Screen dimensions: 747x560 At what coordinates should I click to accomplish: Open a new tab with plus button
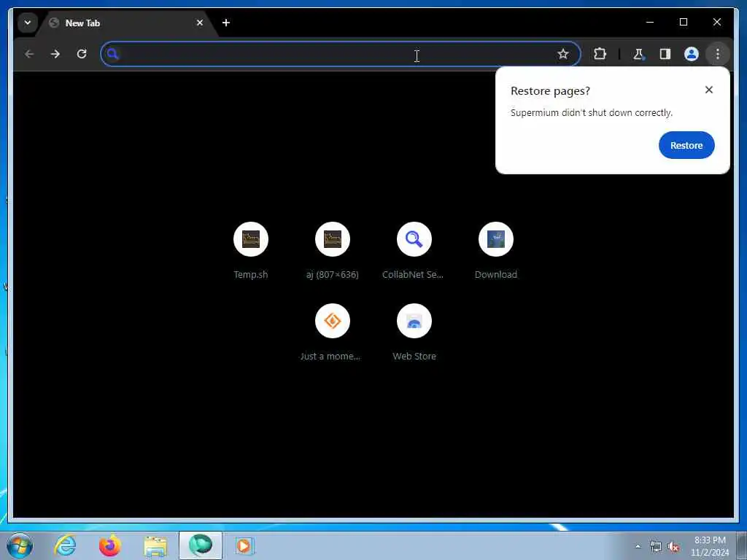226,23
